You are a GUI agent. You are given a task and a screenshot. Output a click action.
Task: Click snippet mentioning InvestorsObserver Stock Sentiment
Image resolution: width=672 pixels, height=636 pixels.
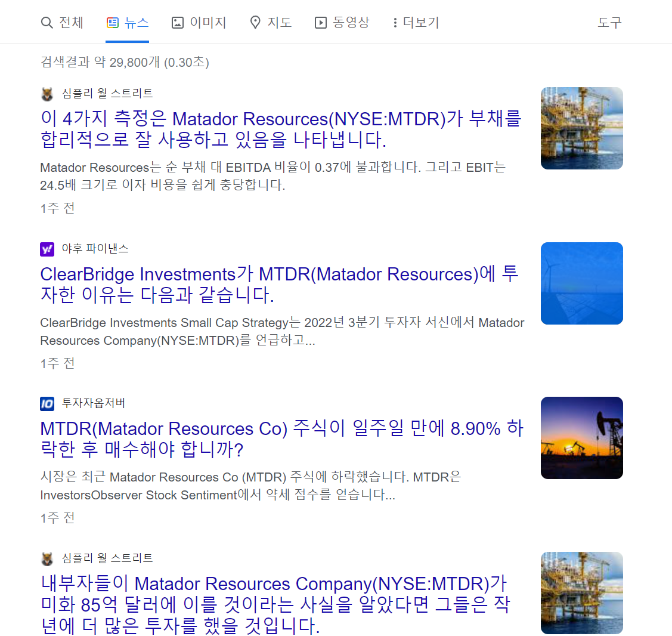(x=250, y=486)
